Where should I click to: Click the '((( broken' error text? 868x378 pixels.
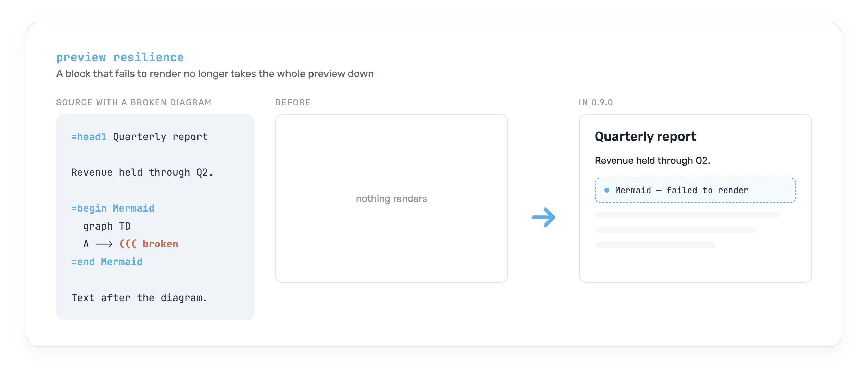pyautogui.click(x=149, y=244)
